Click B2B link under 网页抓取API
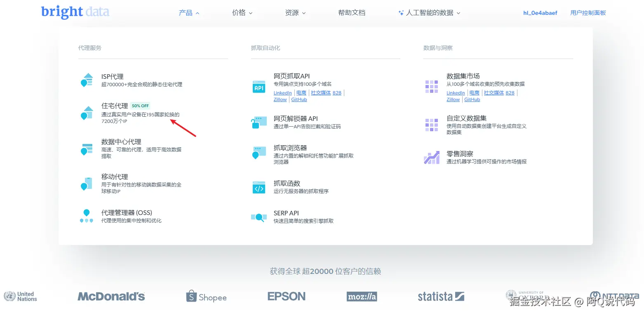 coord(337,93)
